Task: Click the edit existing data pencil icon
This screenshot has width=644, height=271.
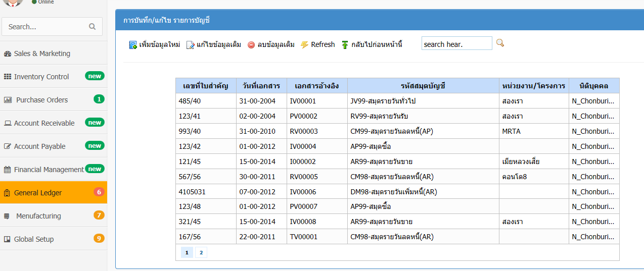Action: pos(191,45)
